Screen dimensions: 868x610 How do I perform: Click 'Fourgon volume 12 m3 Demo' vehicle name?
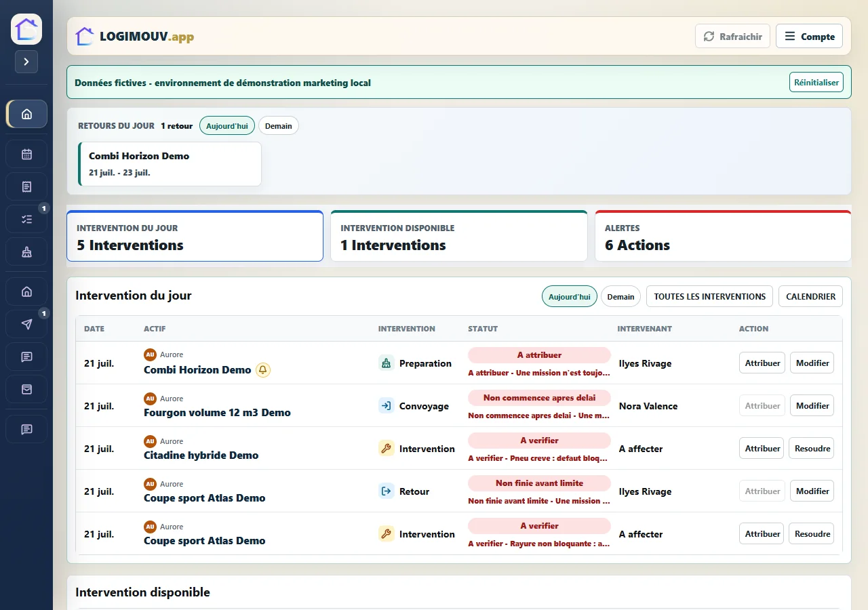(x=217, y=413)
